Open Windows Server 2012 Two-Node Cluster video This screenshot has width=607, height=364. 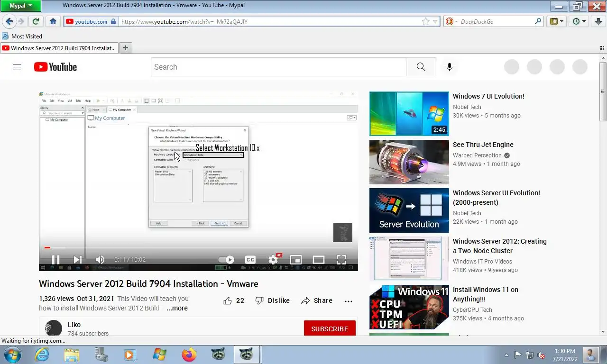click(500, 246)
